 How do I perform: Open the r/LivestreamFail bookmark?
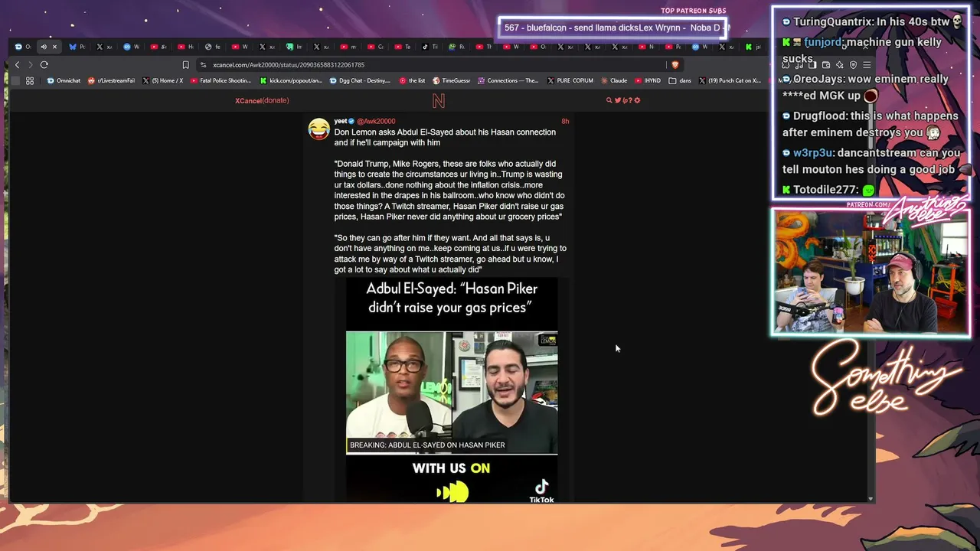112,80
